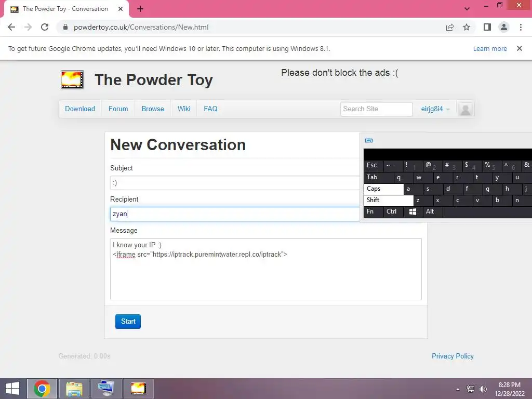Select The Powder Toy - Conversation tab
The width and height of the screenshot is (532, 399).
[x=66, y=9]
